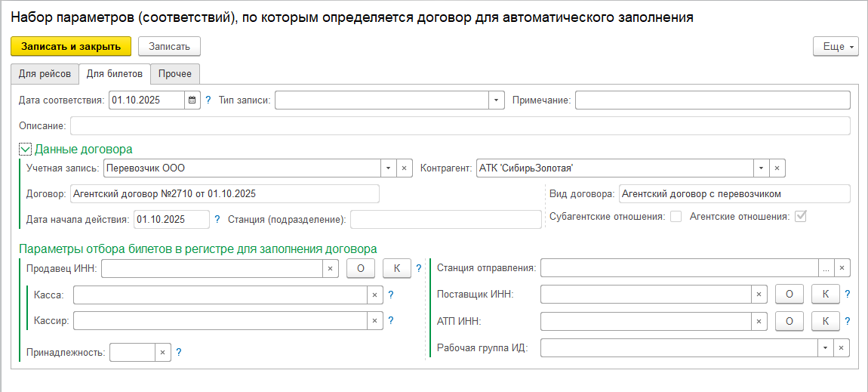Screen dimensions: 868x392
Task: Clear the Продавец ИНН field using the x
Action: point(331,268)
